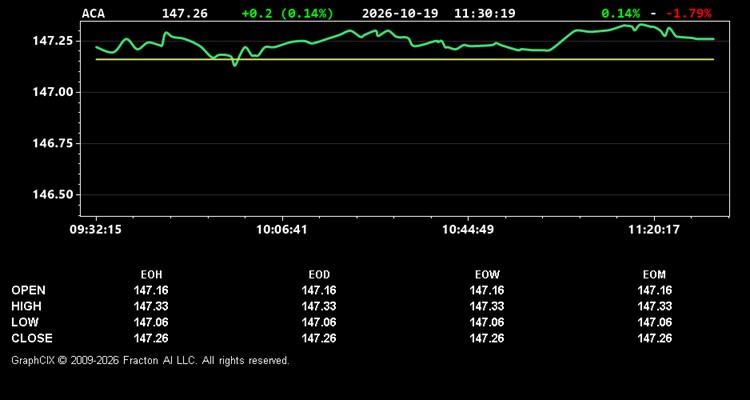Viewport: 750px width, 400px height.
Task: Click the yellow open-price reference line
Action: coord(405,59)
